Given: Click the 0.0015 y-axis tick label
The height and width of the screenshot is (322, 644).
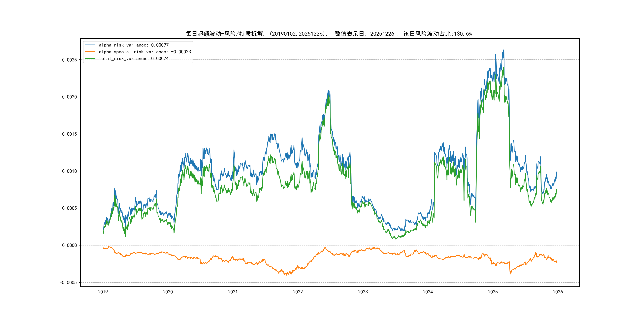Looking at the screenshot, I should point(70,134).
